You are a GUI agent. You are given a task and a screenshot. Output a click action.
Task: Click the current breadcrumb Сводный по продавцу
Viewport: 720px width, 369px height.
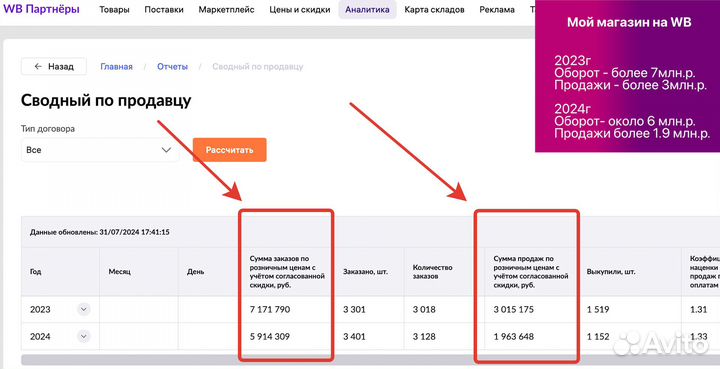[x=258, y=67]
